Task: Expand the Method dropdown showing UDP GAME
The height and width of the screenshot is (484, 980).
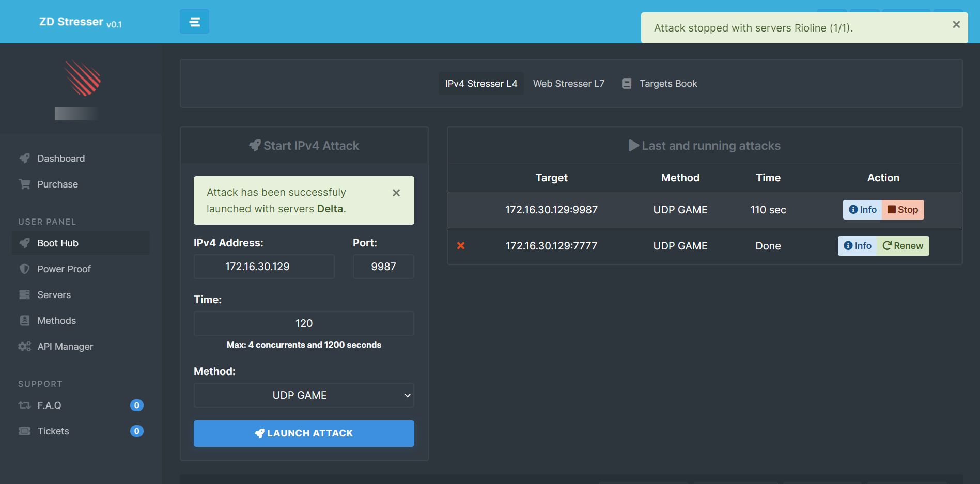Action: click(x=304, y=395)
